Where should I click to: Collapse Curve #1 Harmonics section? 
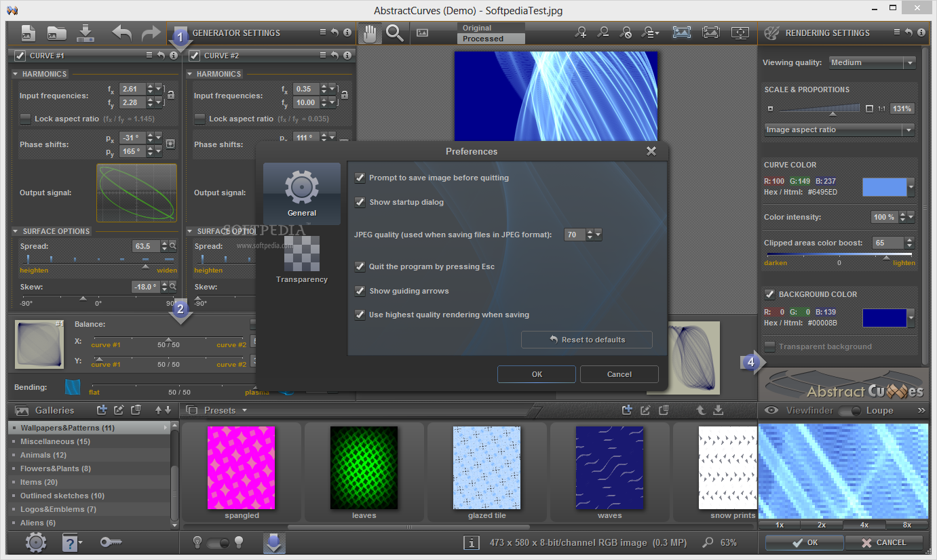[x=16, y=74]
